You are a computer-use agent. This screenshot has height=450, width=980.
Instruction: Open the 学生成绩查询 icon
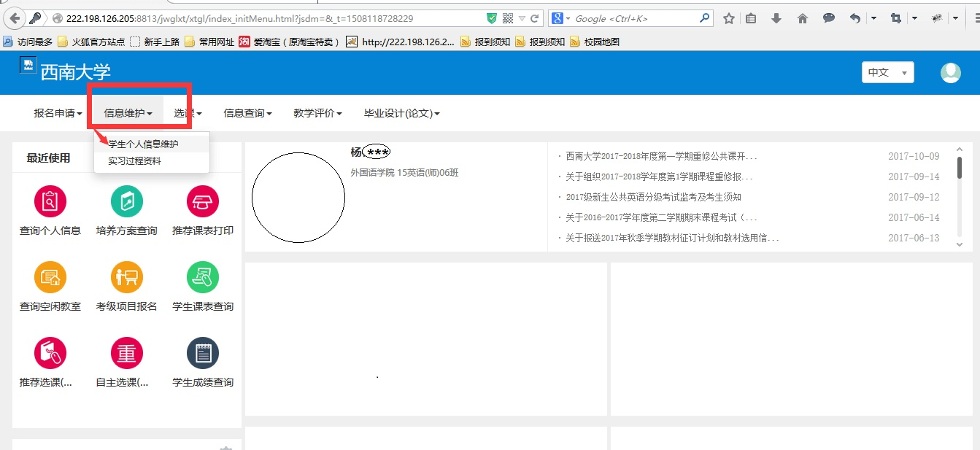point(203,353)
